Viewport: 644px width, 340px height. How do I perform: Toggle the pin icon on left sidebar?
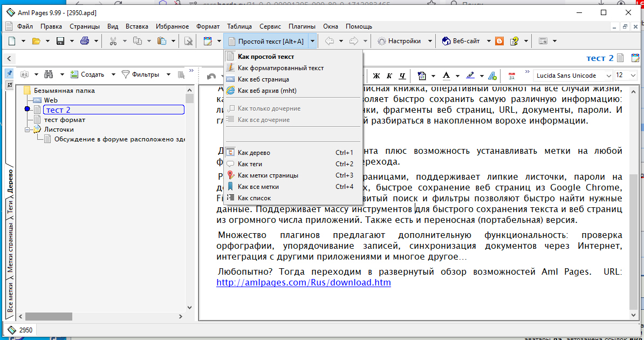point(10,73)
